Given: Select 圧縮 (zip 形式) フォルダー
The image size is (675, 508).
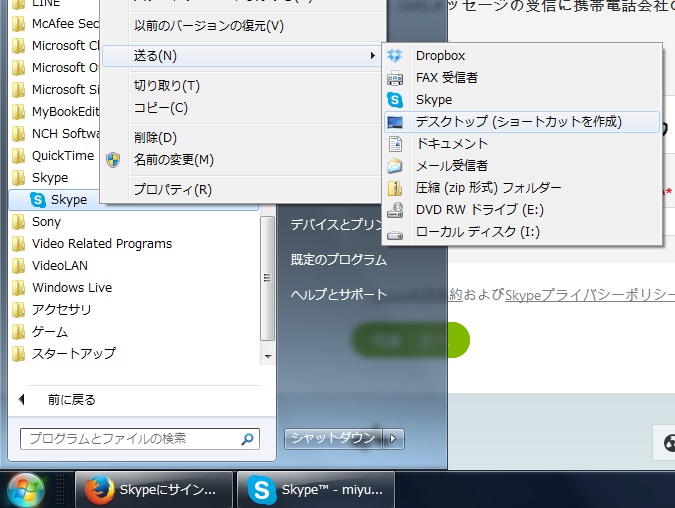Looking at the screenshot, I should [521, 188].
